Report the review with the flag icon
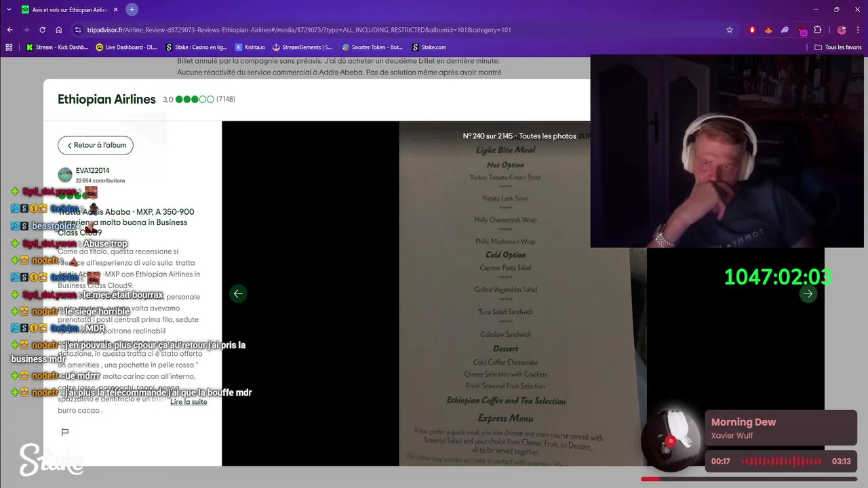The height and width of the screenshot is (488, 868). [65, 432]
